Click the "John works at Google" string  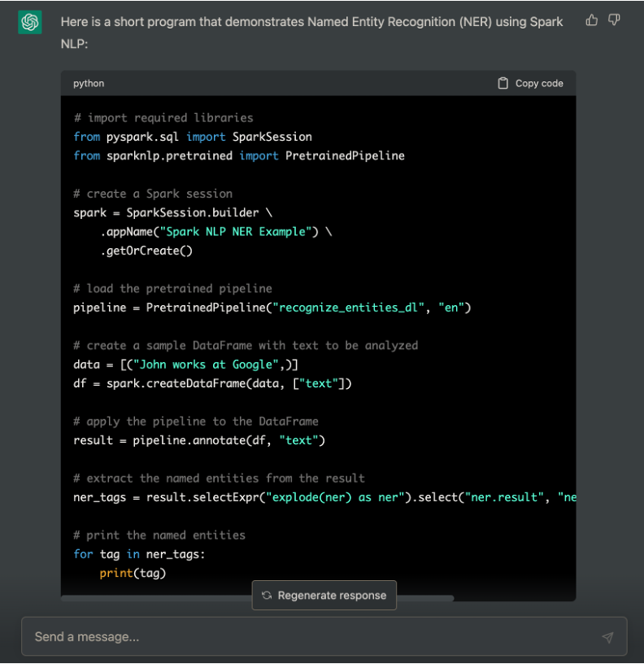[x=205, y=365]
